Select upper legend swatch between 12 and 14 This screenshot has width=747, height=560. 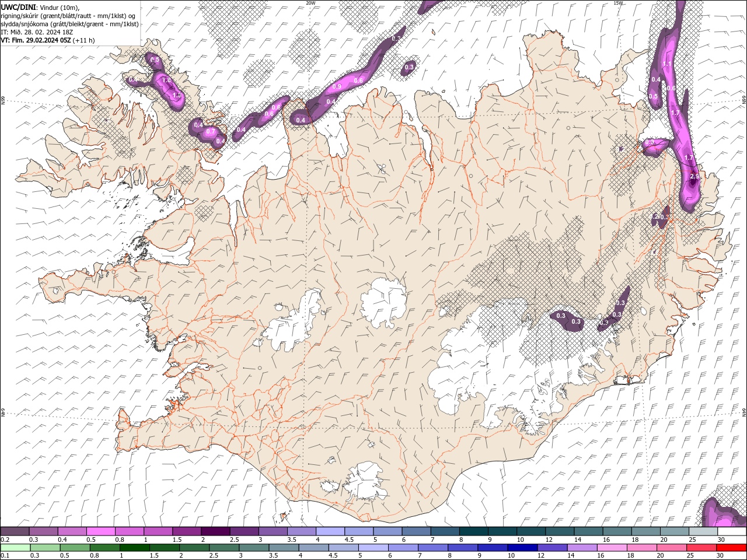click(x=560, y=531)
